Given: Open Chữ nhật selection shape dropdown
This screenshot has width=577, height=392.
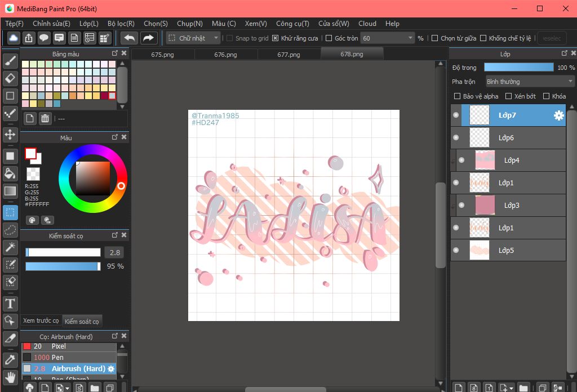Looking at the screenshot, I should [193, 38].
